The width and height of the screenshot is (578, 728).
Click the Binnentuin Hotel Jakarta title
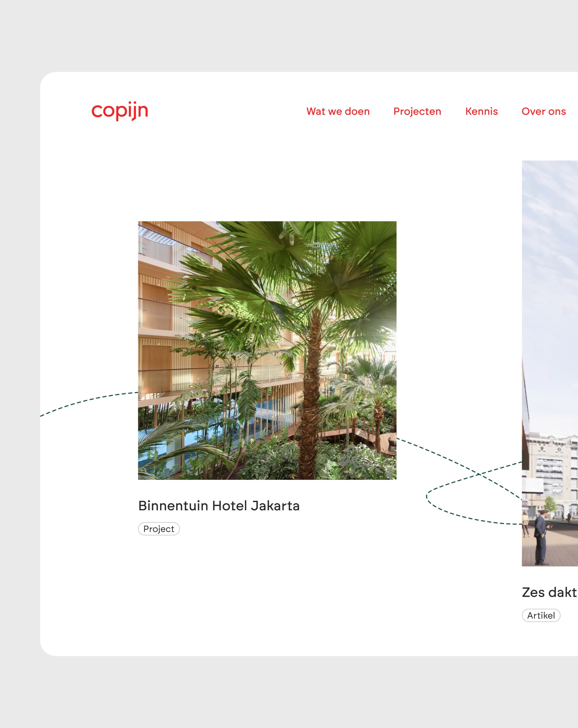click(219, 506)
